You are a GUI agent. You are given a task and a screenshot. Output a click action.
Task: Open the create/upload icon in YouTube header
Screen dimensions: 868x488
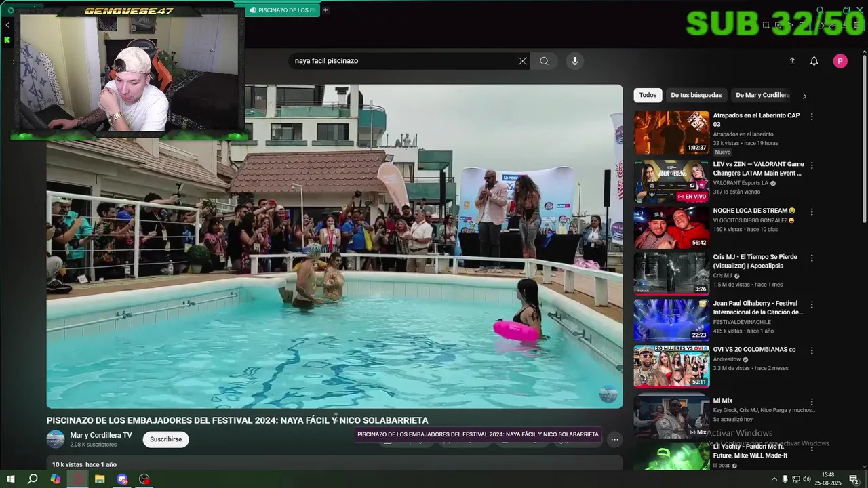(792, 61)
